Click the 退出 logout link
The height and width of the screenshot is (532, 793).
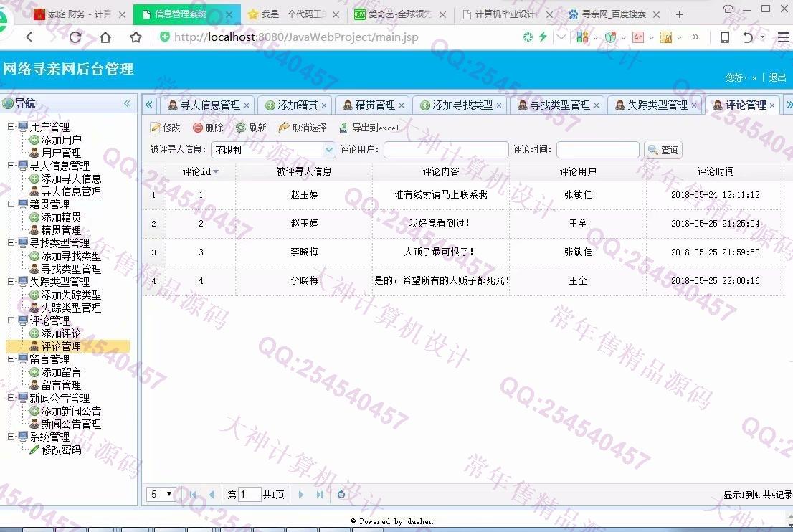pos(778,77)
